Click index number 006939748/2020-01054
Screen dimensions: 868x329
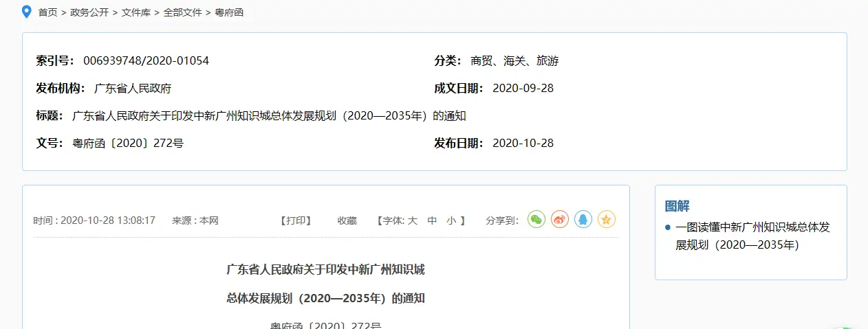146,60
